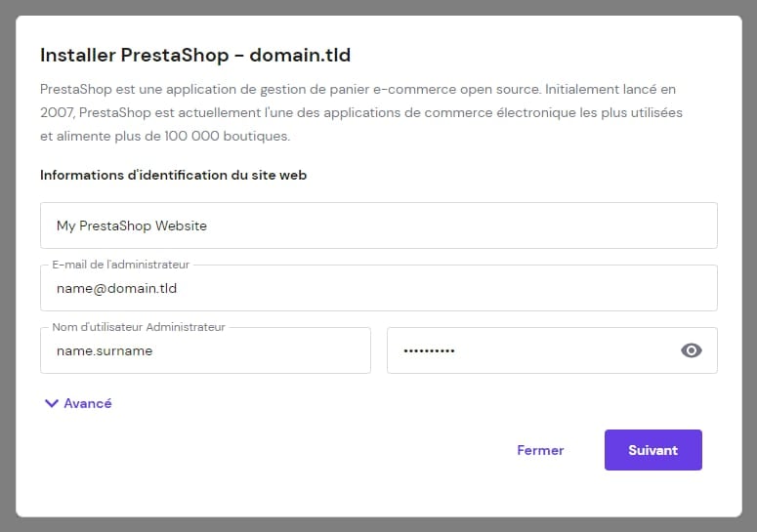Click the E-mail de l'administrateur label
Viewport: 757px width, 532px height.
point(120,265)
